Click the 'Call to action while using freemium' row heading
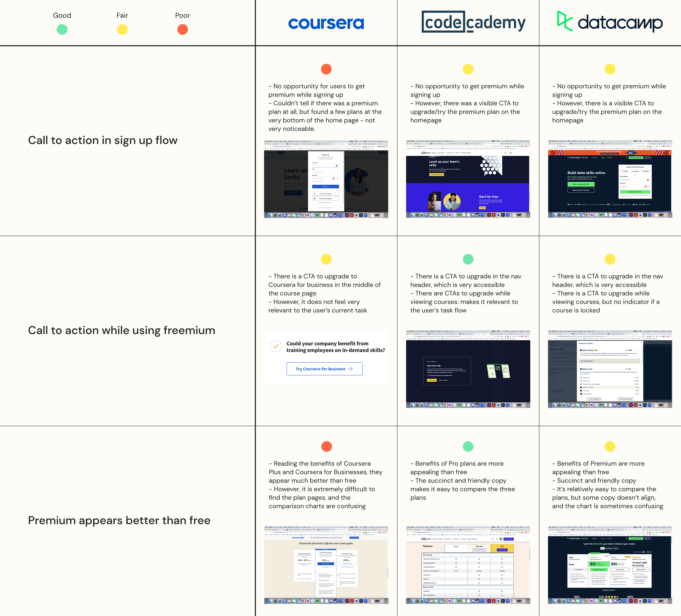 click(122, 330)
